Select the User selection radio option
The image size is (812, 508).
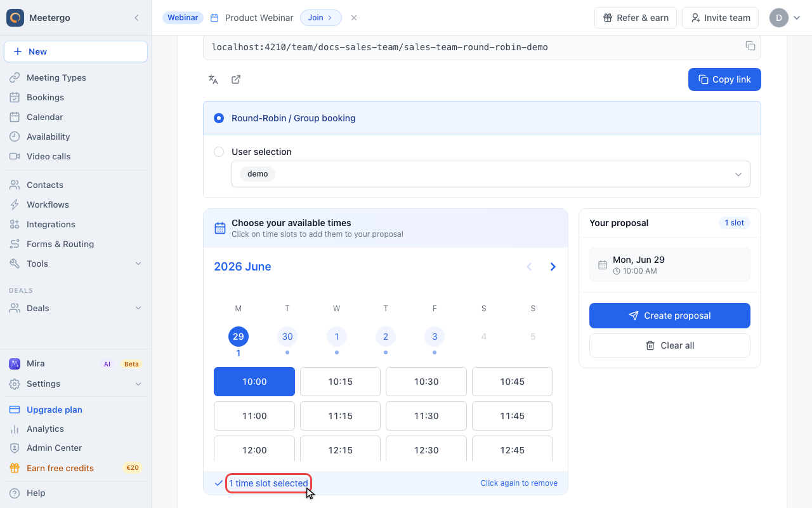click(x=219, y=152)
